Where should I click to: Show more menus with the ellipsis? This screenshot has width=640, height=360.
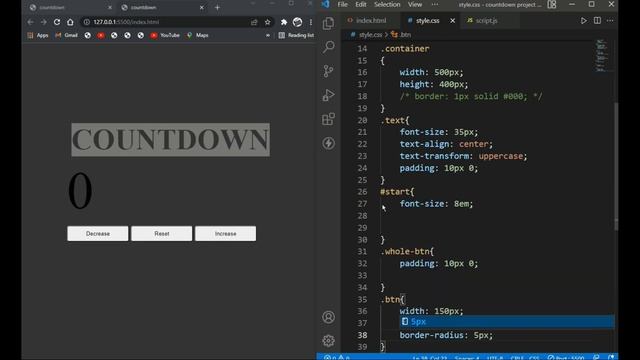pyautogui.click(x=435, y=4)
